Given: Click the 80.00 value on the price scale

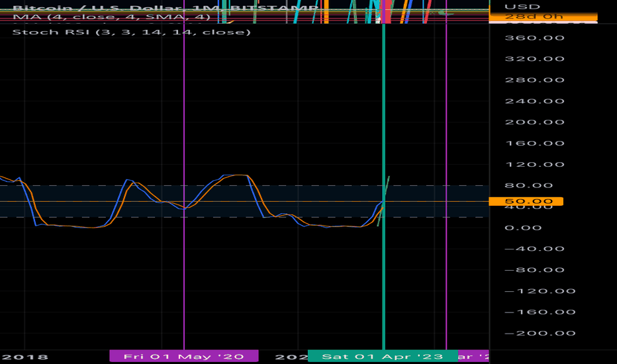Looking at the screenshot, I should tap(529, 185).
